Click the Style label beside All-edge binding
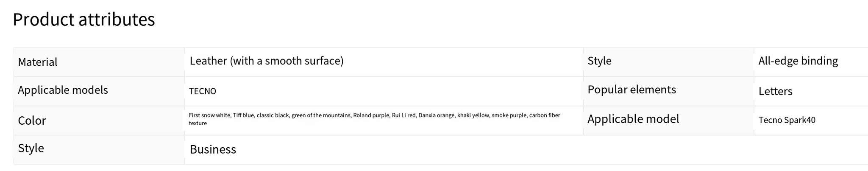This screenshot has width=868, height=171. [x=599, y=61]
